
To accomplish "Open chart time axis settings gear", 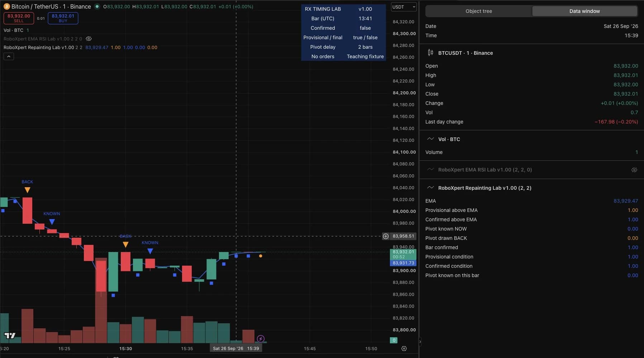I will coord(404,348).
